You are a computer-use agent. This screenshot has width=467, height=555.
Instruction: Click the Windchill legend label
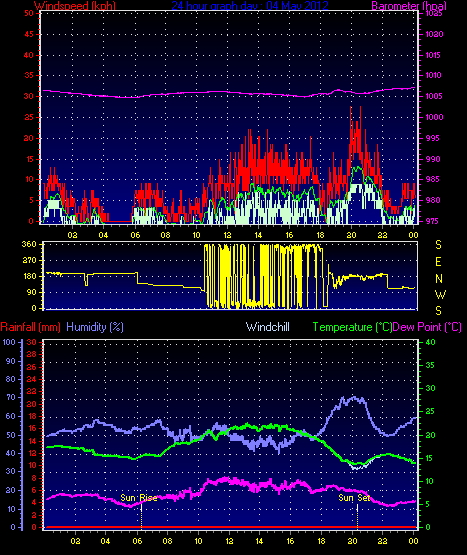268,327
